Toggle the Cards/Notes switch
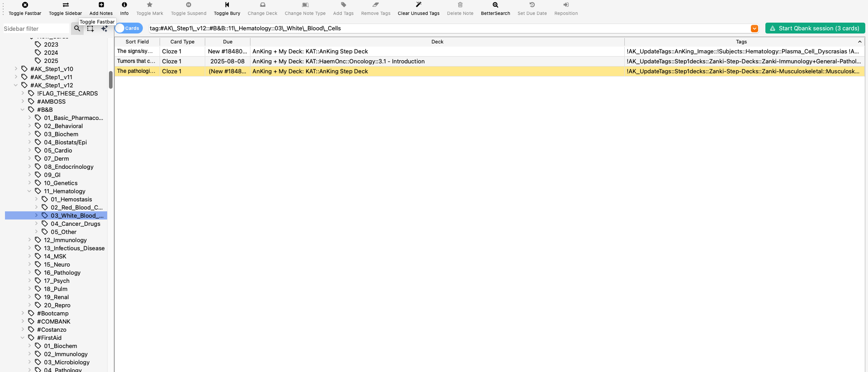The width and height of the screenshot is (868, 372). 128,29
